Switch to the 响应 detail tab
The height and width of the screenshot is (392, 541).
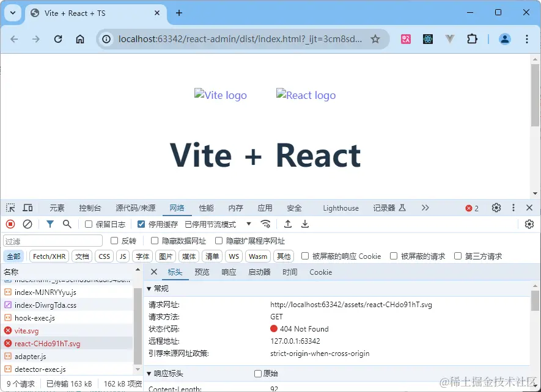(229, 272)
